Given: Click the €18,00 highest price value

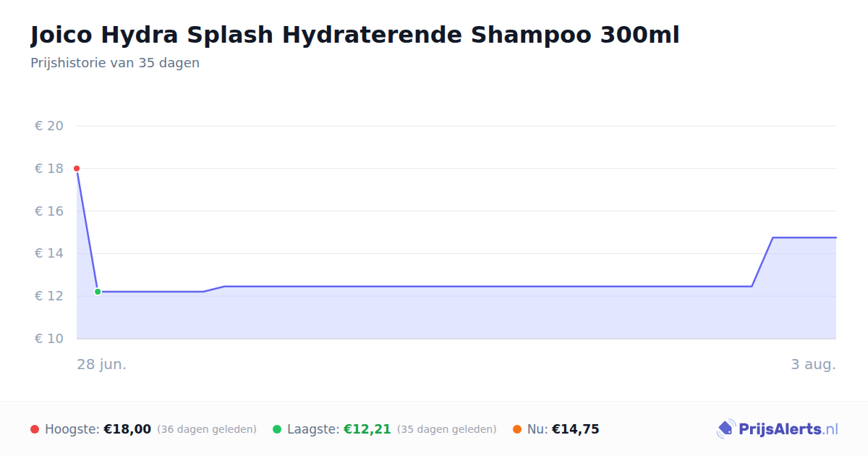Looking at the screenshot, I should [127, 429].
